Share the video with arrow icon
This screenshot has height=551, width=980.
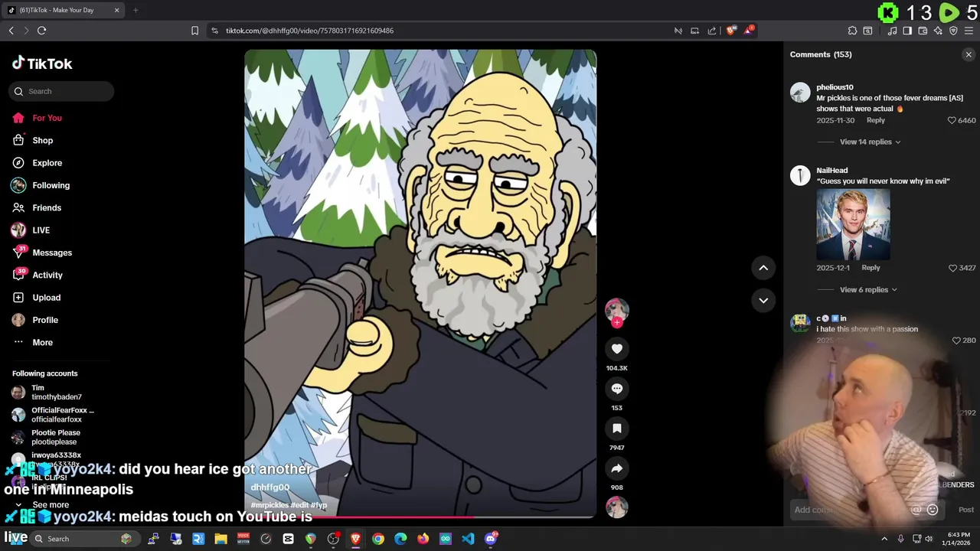(616, 468)
